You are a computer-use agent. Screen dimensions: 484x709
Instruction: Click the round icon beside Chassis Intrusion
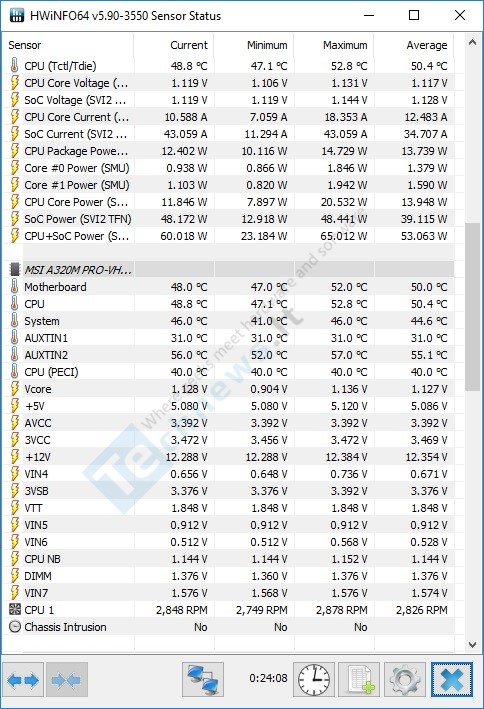pos(14,627)
